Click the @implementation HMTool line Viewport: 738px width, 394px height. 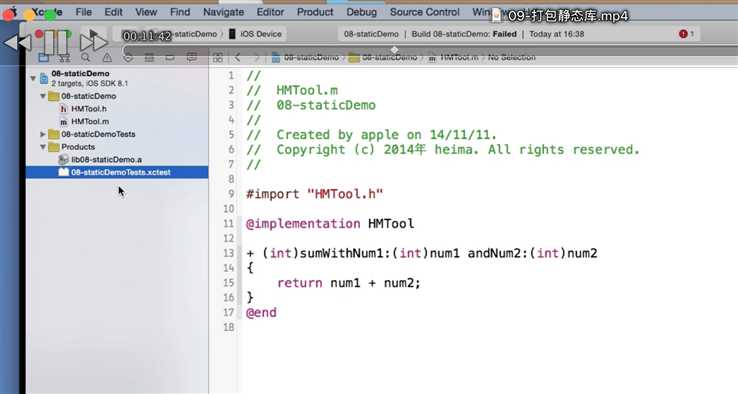click(x=330, y=224)
